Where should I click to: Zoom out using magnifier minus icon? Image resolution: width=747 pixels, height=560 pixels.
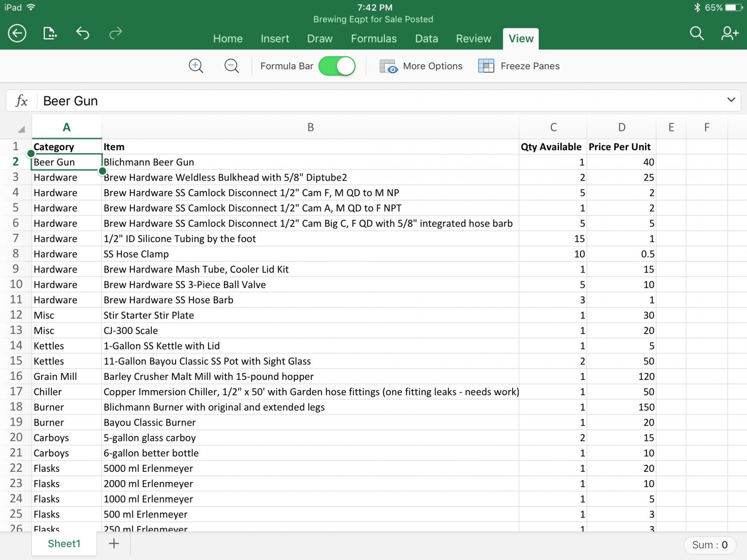pyautogui.click(x=232, y=66)
